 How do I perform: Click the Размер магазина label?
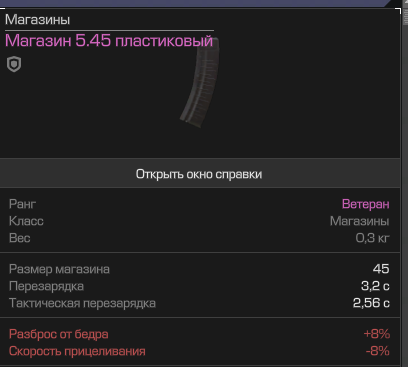click(59, 269)
